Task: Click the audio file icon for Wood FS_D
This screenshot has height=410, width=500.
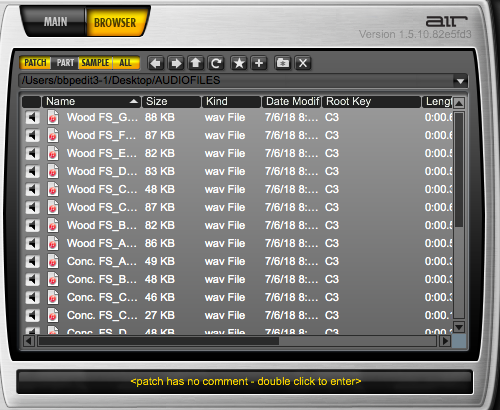Action: point(53,171)
